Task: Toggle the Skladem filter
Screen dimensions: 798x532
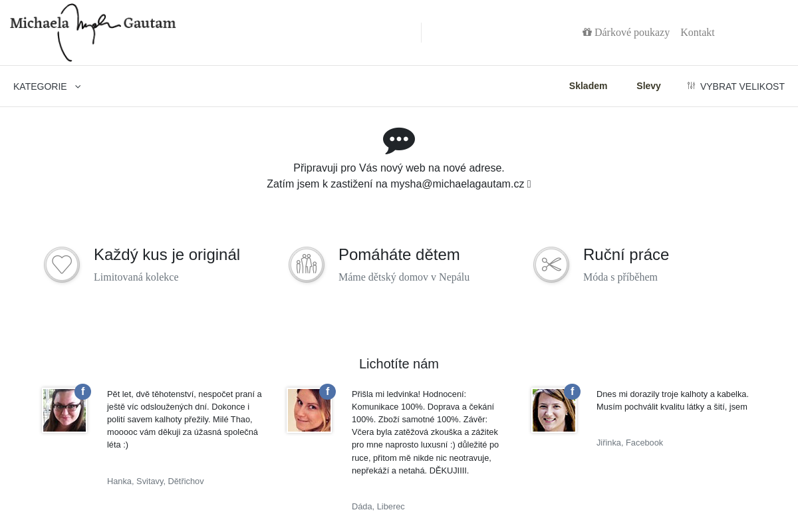Action: point(588,86)
